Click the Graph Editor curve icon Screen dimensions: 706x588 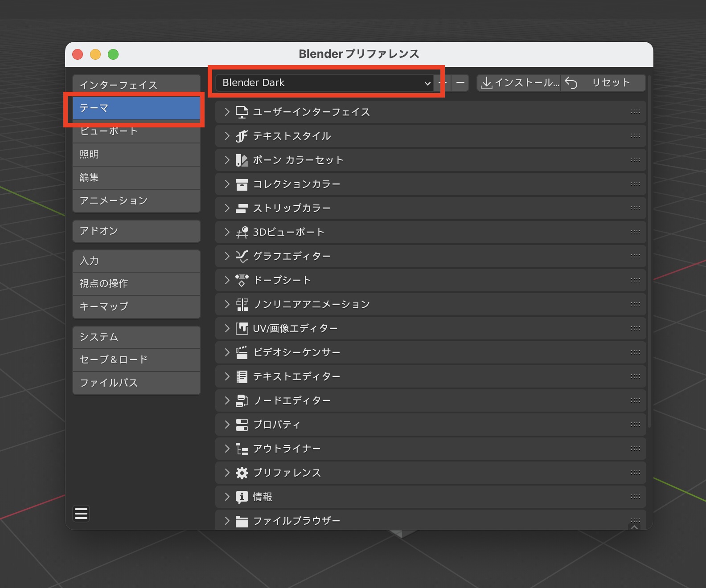[242, 257]
